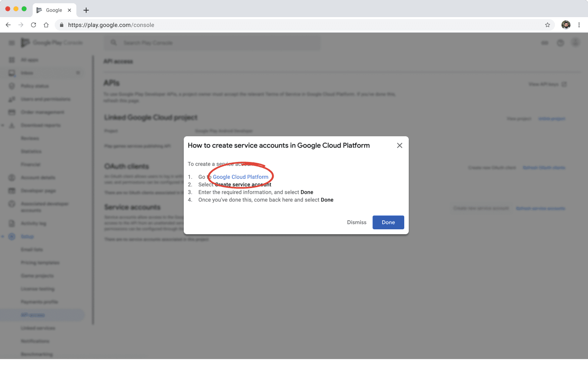Click the blue Done button
Image resolution: width=588 pixels, height=366 pixels.
(388, 222)
